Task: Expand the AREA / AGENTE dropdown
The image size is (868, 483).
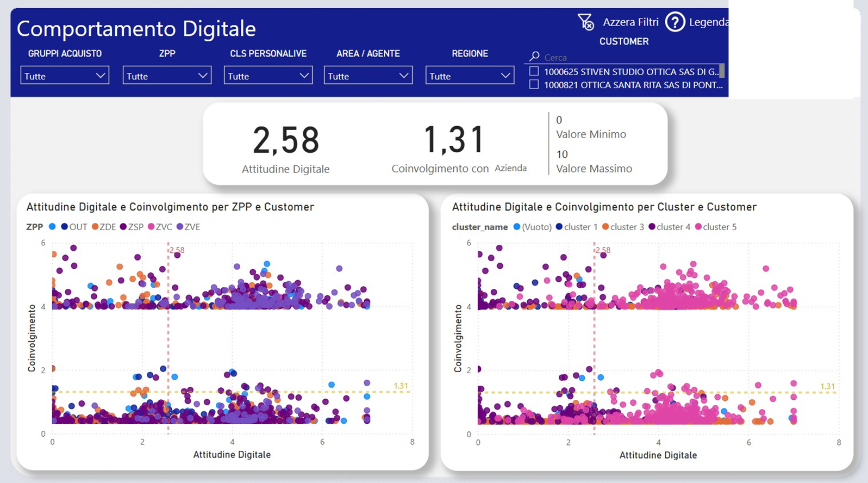Action: tap(368, 76)
